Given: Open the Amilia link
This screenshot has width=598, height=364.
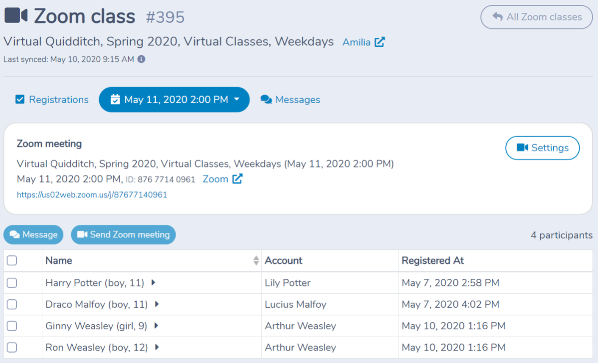Looking at the screenshot, I should pos(356,42).
